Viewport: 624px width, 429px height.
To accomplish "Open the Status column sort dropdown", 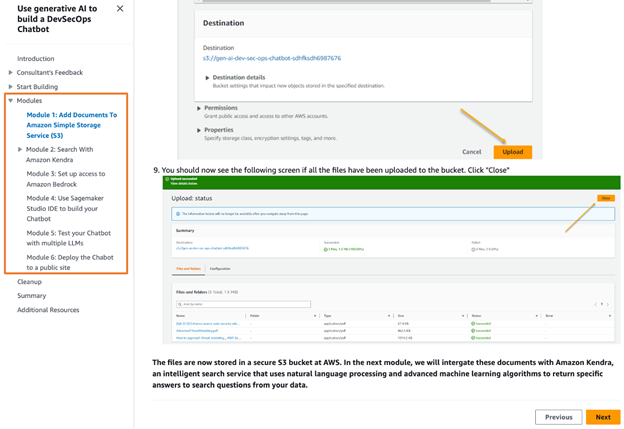I will coord(536,316).
